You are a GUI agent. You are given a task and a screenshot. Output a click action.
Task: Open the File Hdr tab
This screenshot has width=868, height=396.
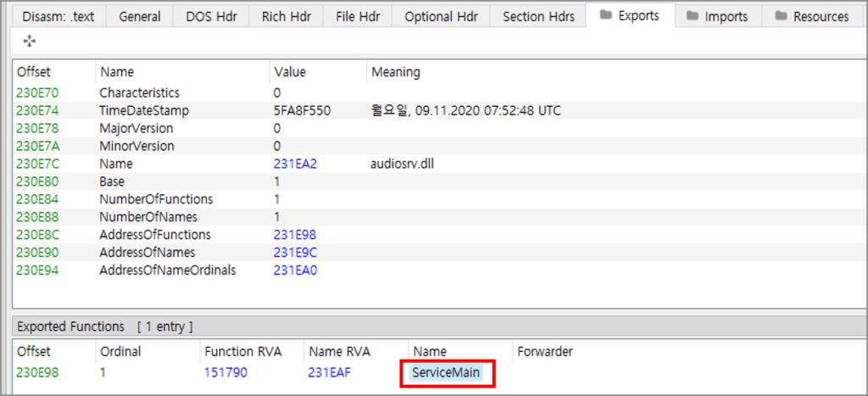[x=357, y=16]
